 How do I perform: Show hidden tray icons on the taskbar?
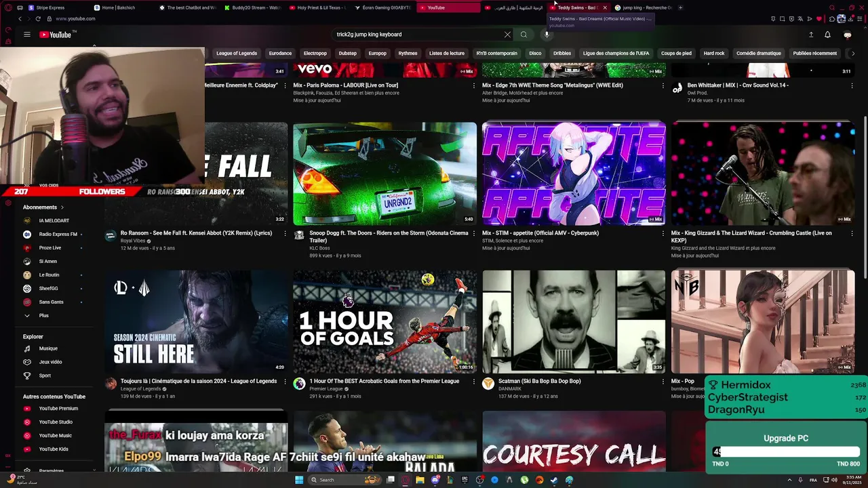pos(789,480)
